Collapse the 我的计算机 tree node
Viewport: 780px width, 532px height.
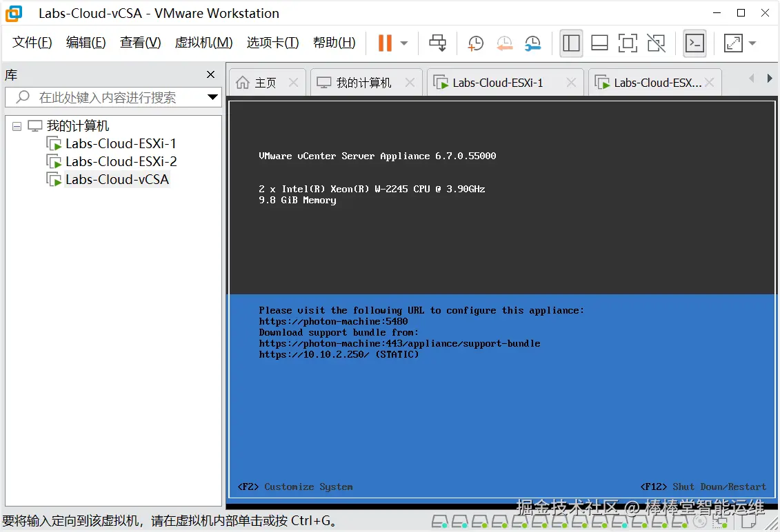tap(17, 126)
